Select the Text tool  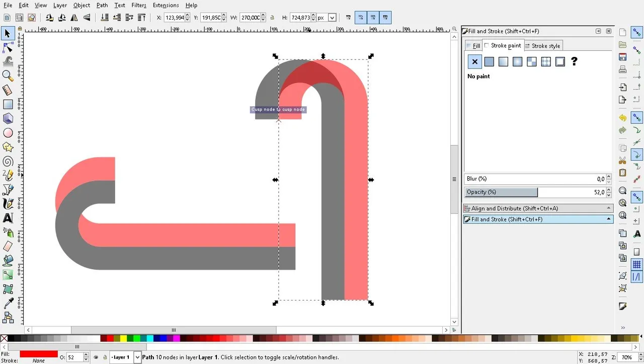8,219
